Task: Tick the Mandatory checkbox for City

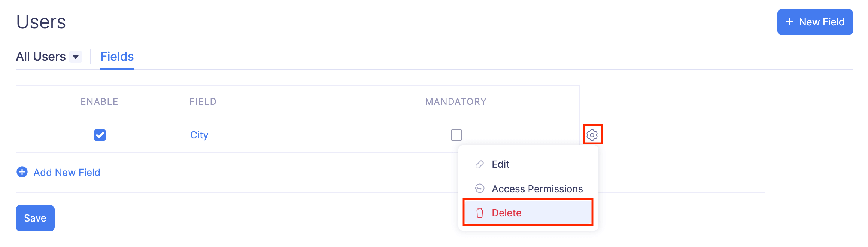Action: (x=456, y=135)
